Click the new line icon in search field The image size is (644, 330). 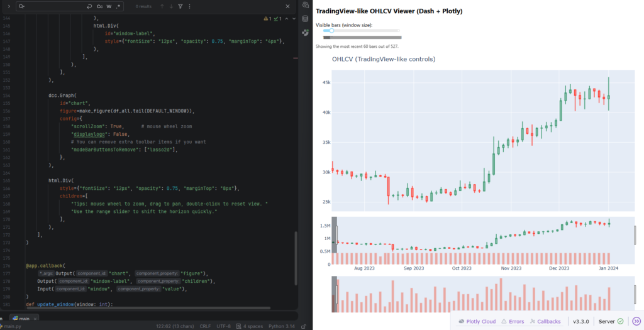[x=89, y=6]
